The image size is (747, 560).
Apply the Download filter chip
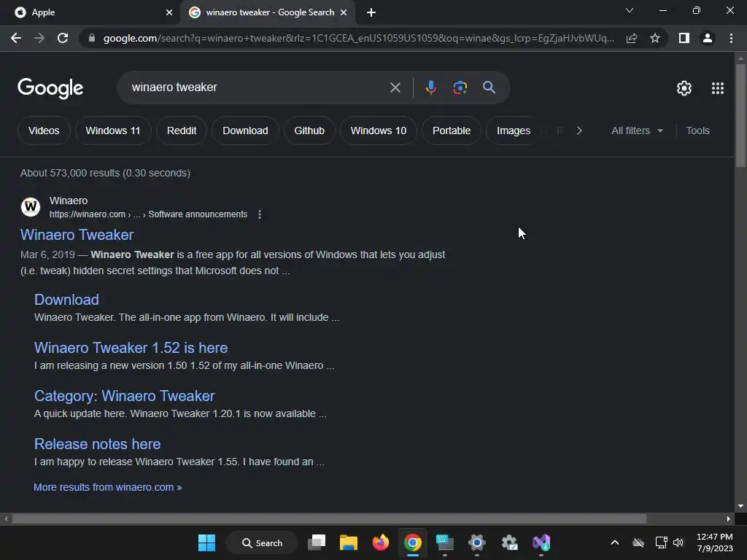click(245, 131)
